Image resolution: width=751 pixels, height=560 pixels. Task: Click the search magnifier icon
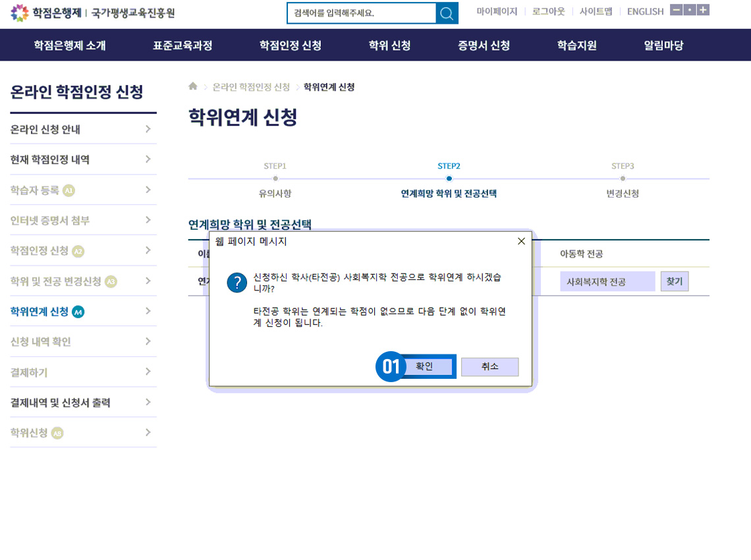click(x=447, y=13)
